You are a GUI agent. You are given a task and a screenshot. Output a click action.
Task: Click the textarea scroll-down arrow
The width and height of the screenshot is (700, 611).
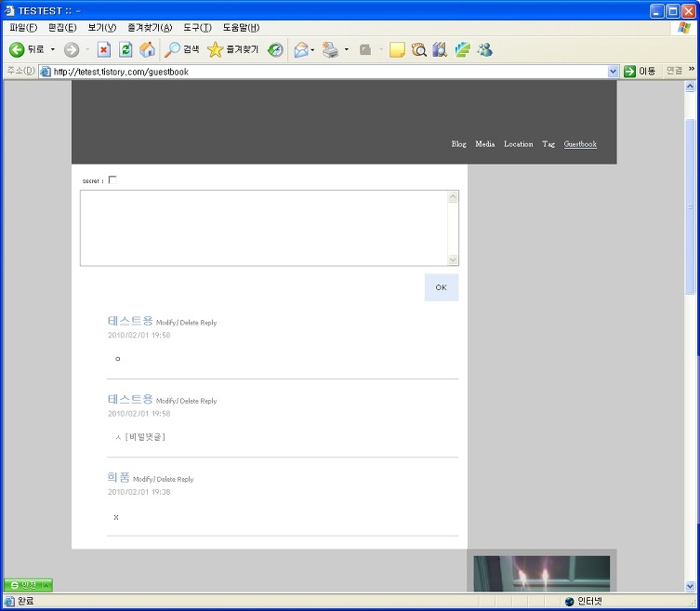[x=453, y=259]
